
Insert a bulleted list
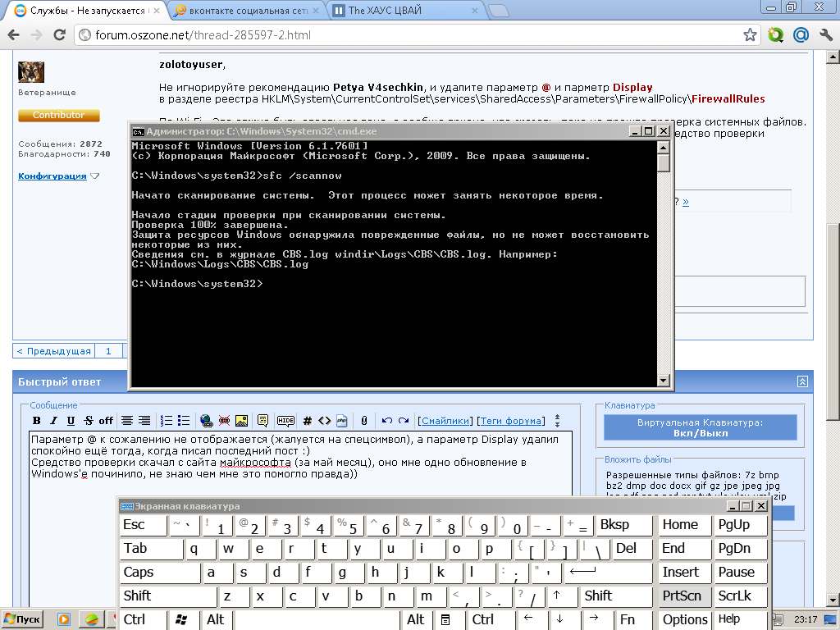coord(184,421)
